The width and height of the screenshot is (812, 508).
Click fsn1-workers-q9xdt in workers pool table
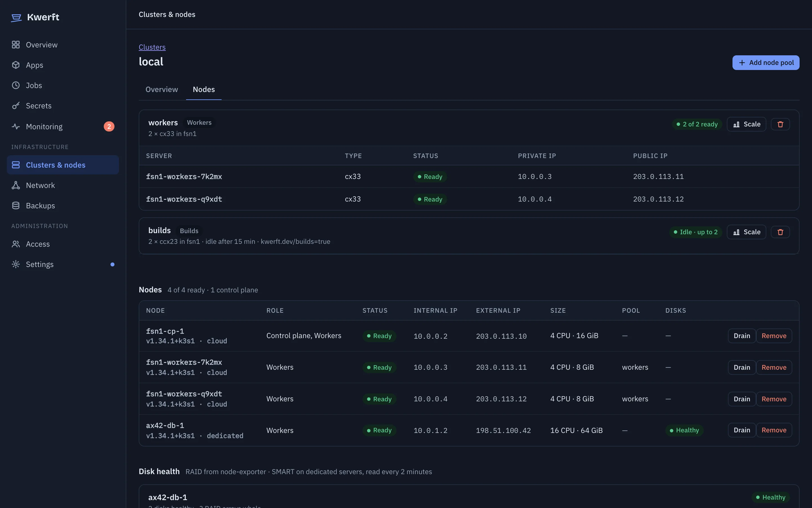tap(184, 199)
